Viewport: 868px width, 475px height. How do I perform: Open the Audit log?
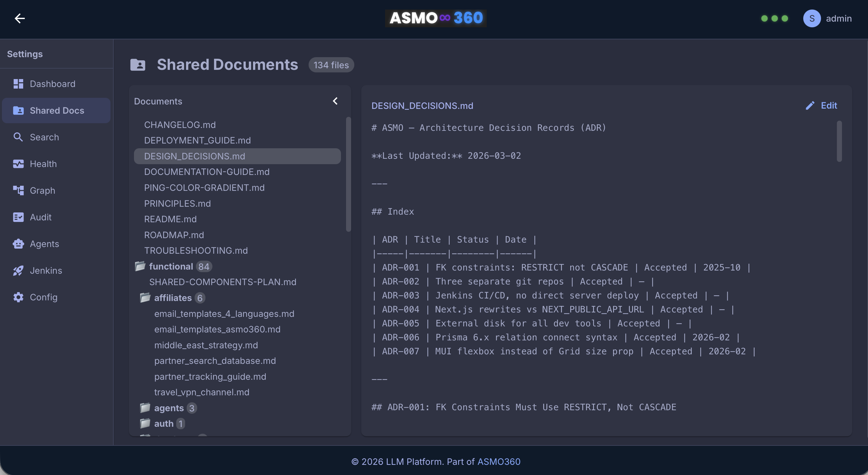click(x=40, y=217)
